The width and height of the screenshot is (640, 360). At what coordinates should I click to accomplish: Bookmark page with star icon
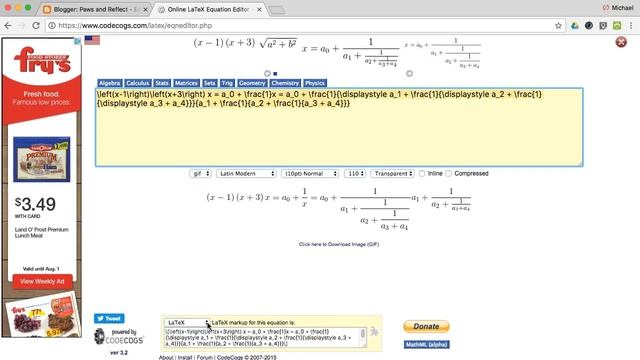[x=558, y=26]
